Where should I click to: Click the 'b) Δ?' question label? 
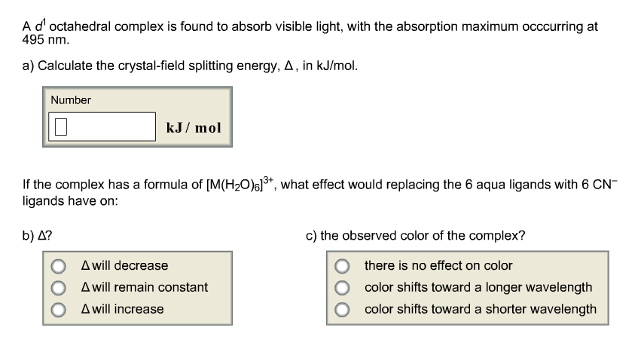[38, 235]
